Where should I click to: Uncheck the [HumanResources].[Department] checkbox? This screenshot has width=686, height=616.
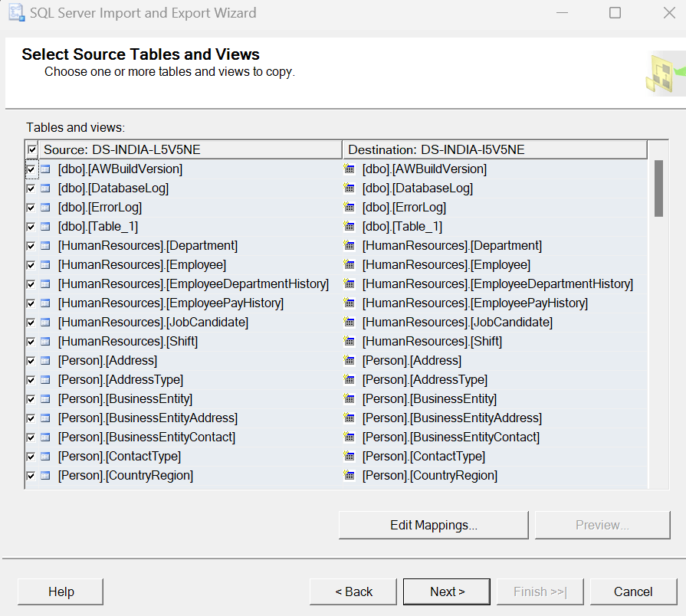(x=31, y=246)
